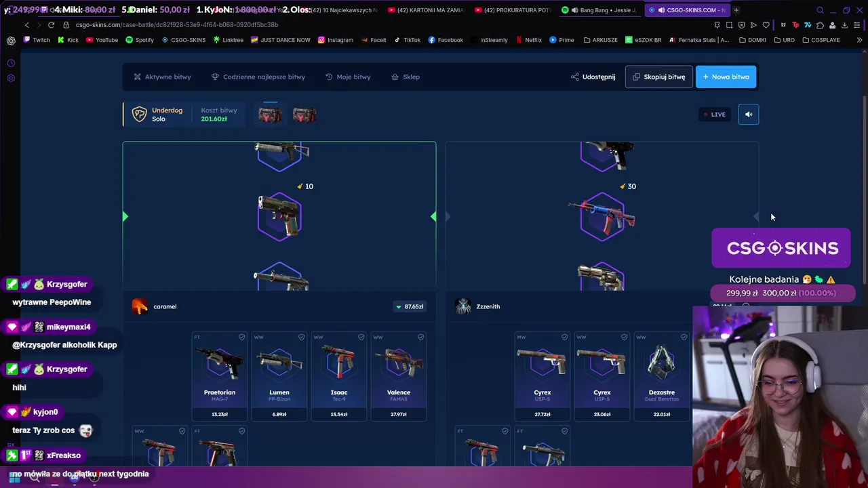
Task: Click the Underdog shield badge icon
Action: (x=139, y=115)
